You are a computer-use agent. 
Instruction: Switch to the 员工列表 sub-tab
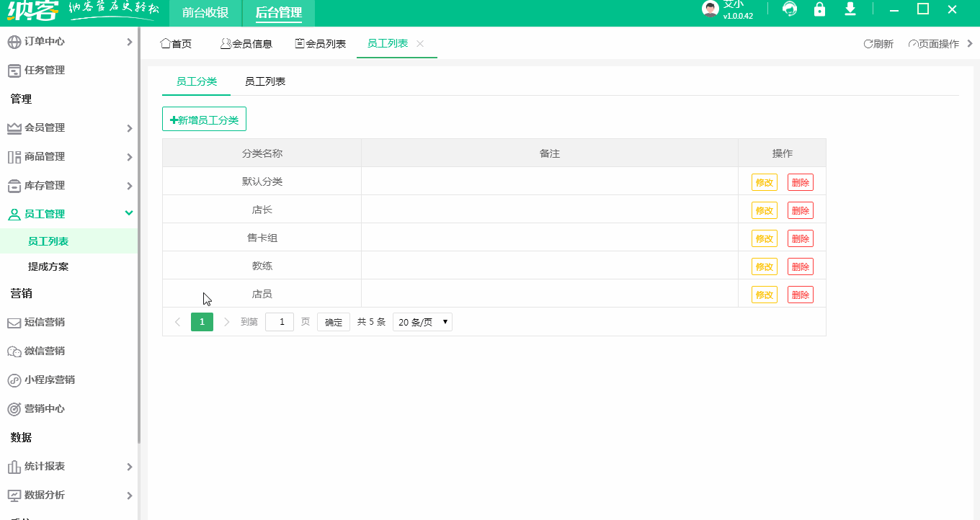pyautogui.click(x=263, y=81)
